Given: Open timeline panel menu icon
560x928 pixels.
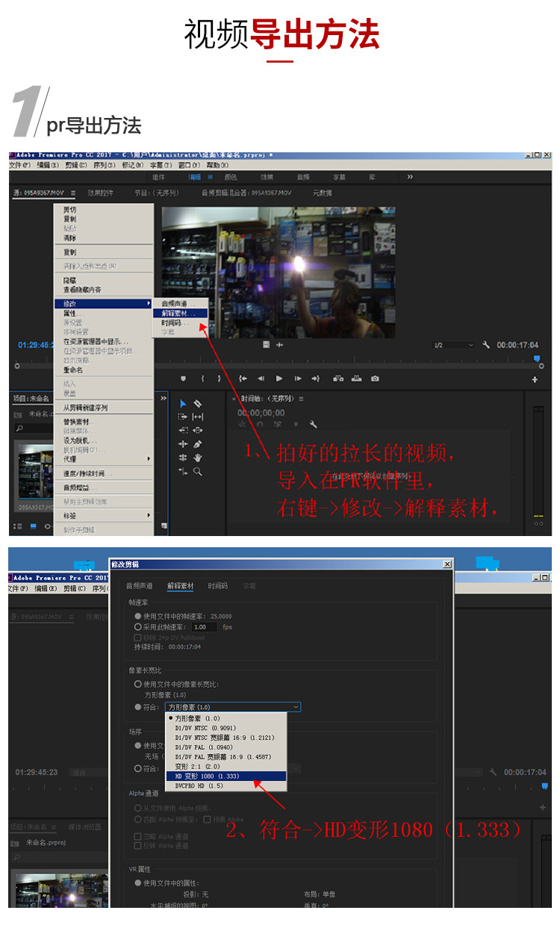Looking at the screenshot, I should [x=301, y=399].
